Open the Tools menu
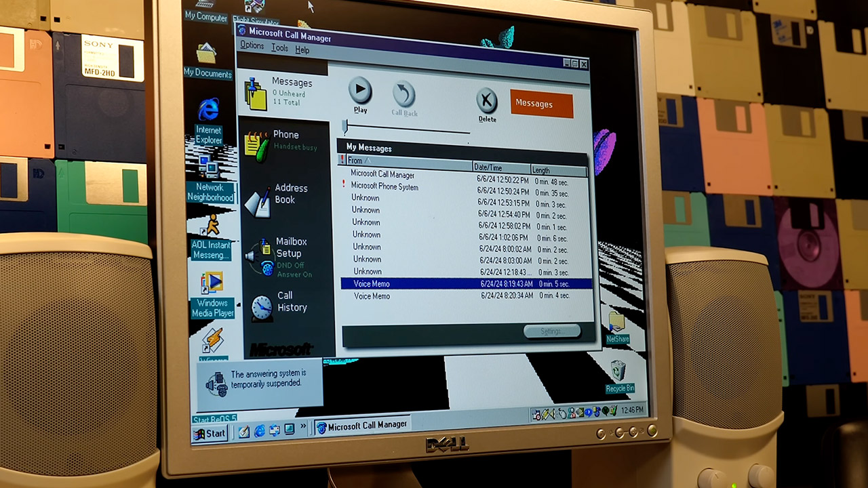The image size is (868, 488). pos(279,48)
